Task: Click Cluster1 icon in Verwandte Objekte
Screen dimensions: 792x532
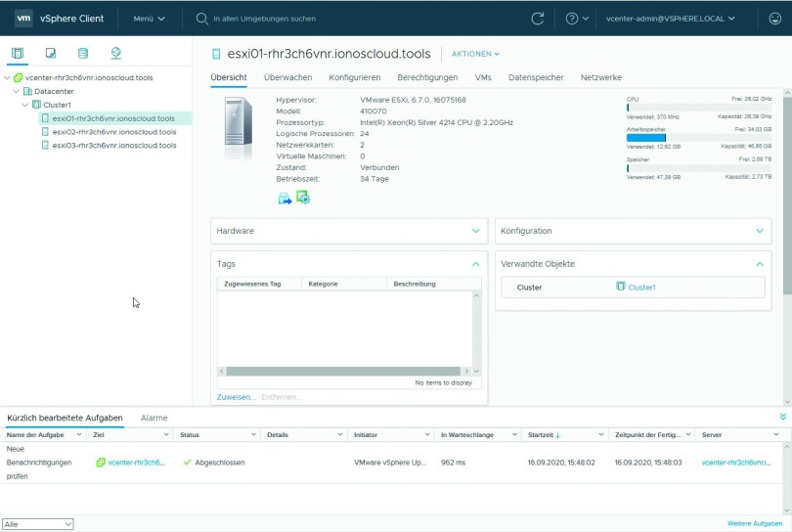Action: [x=620, y=287]
